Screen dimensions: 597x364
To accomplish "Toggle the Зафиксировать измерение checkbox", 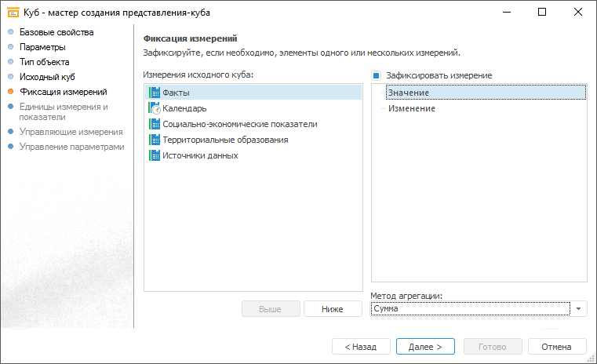I will [x=377, y=75].
